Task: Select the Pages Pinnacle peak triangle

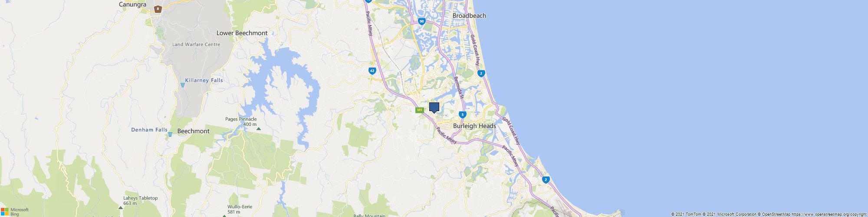Action: pos(259,128)
